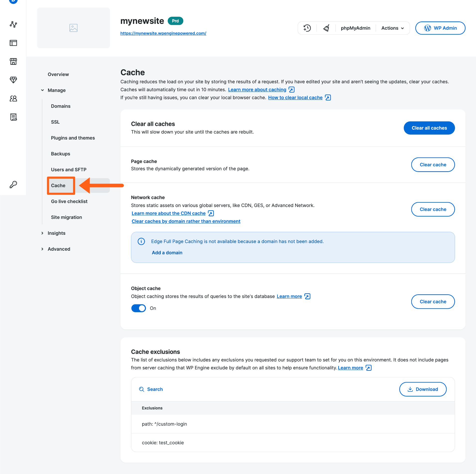Open the analytics/monitoring section in the sidebar
The height and width of the screenshot is (474, 476).
[13, 24]
